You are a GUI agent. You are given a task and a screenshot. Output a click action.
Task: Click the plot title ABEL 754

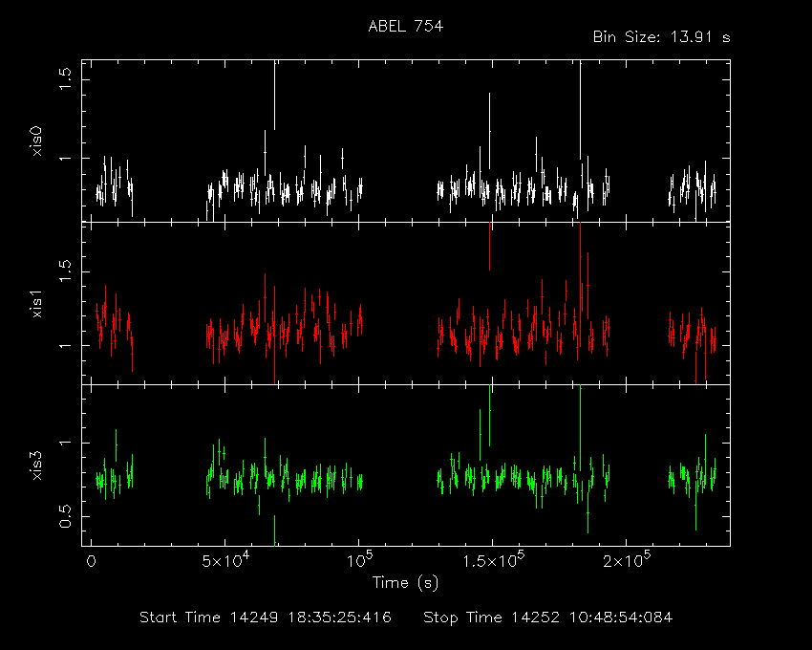[405, 27]
